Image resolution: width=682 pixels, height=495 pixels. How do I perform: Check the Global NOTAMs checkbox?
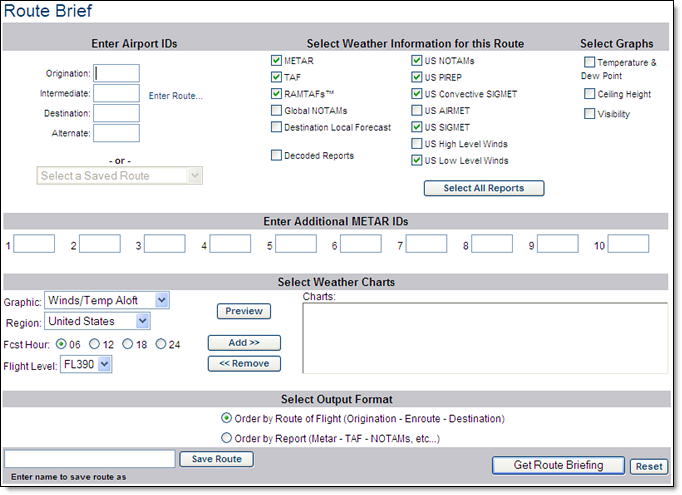point(276,110)
